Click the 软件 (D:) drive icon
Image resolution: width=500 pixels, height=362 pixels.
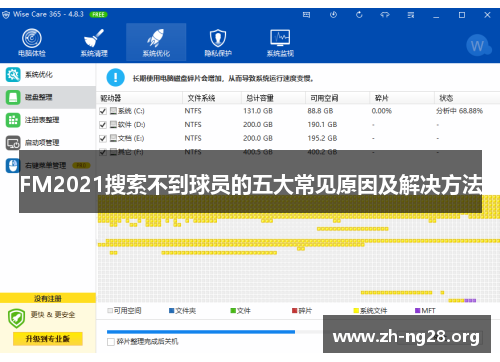tap(113, 124)
